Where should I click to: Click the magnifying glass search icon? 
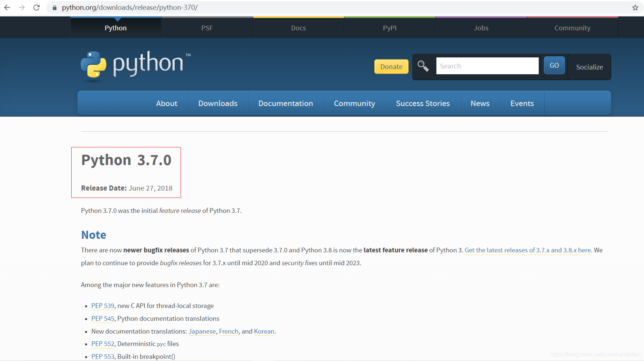click(x=423, y=66)
